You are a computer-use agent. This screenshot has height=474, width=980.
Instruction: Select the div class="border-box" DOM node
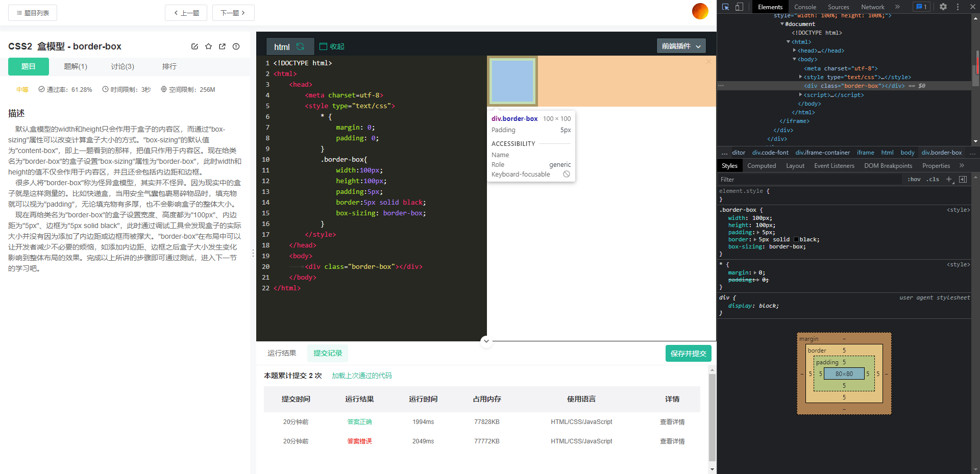(x=854, y=86)
